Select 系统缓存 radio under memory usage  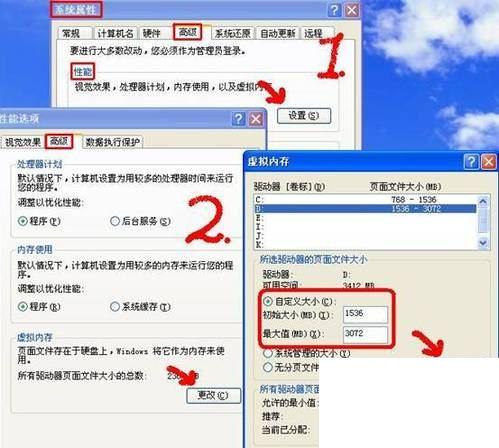115,306
